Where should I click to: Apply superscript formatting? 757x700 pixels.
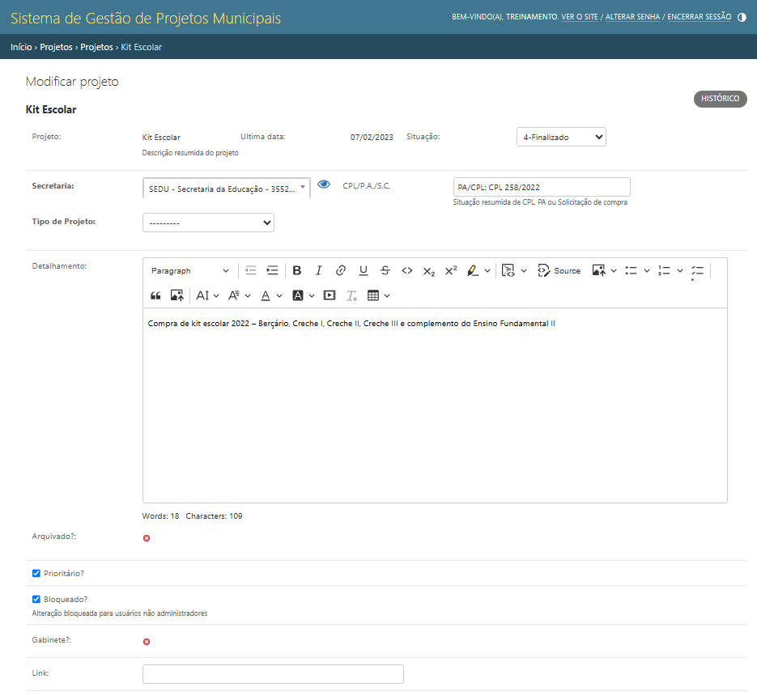(x=451, y=270)
